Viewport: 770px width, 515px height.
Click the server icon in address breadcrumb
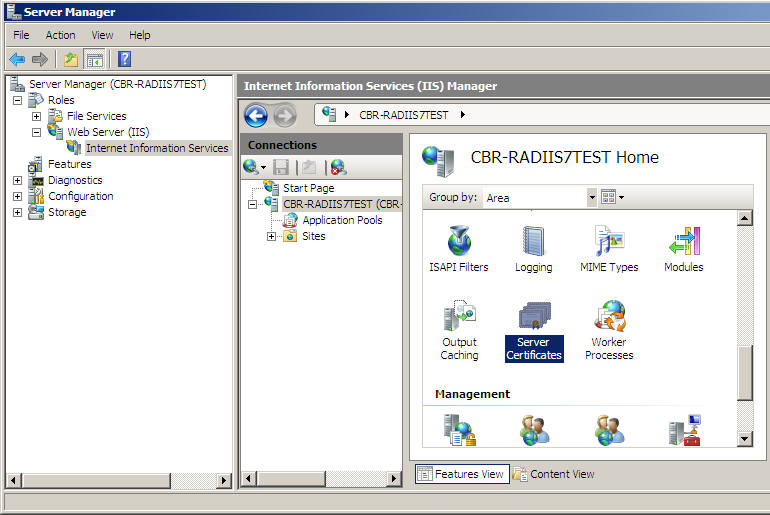tap(329, 114)
